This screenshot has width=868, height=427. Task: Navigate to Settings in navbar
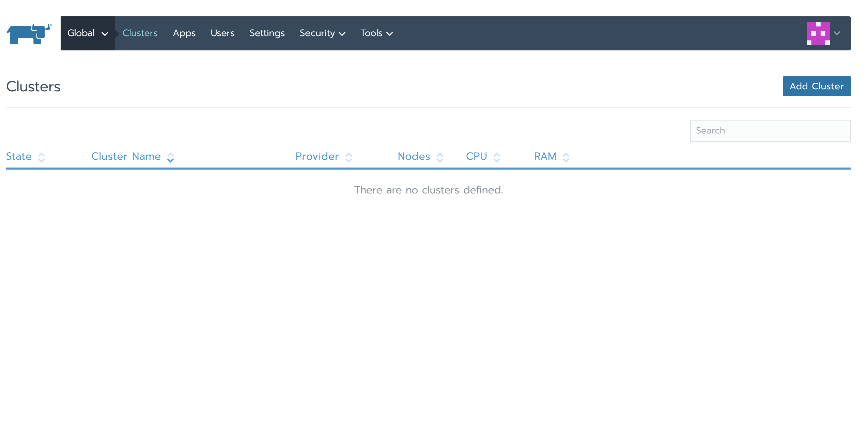pyautogui.click(x=267, y=33)
